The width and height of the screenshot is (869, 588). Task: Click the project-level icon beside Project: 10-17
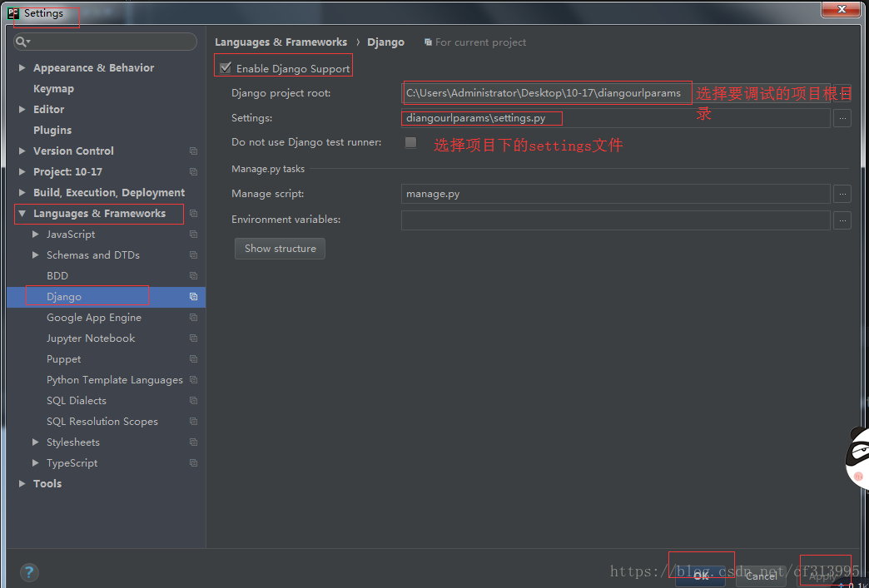(x=193, y=172)
